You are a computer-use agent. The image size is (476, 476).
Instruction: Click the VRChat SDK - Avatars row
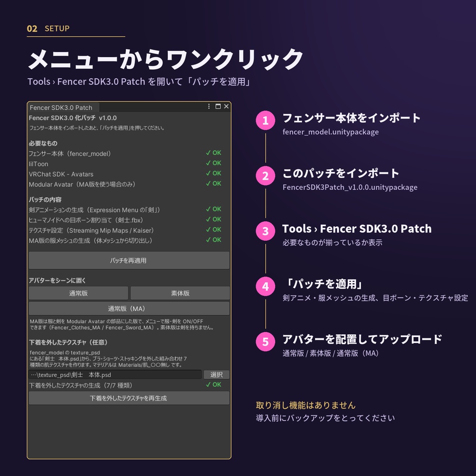tap(125, 174)
